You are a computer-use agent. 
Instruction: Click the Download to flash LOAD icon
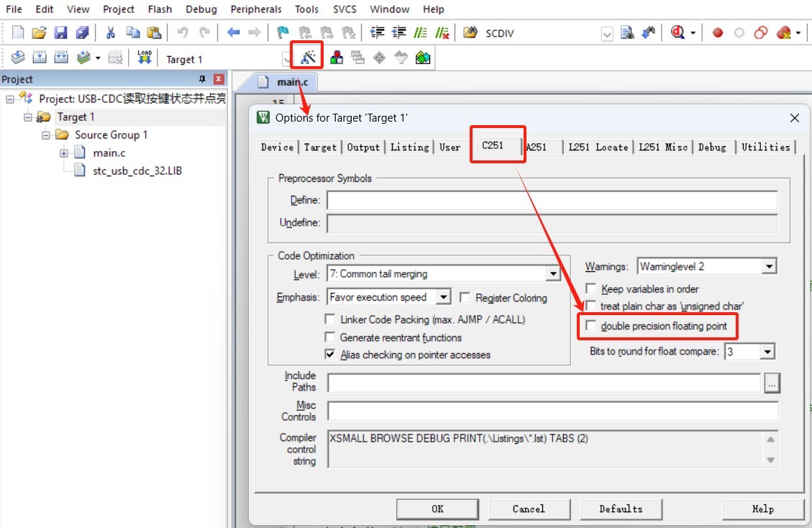click(x=145, y=58)
